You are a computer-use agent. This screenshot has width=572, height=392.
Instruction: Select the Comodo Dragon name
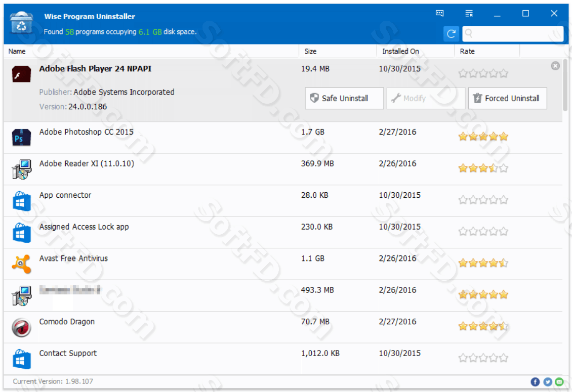tap(67, 322)
